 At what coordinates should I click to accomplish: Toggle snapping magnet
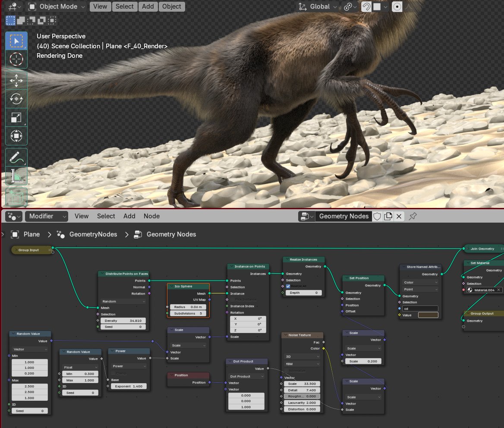tap(366, 7)
